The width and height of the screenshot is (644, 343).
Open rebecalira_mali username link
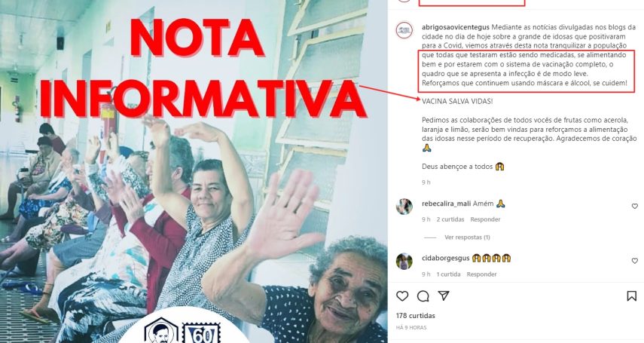pyautogui.click(x=446, y=204)
